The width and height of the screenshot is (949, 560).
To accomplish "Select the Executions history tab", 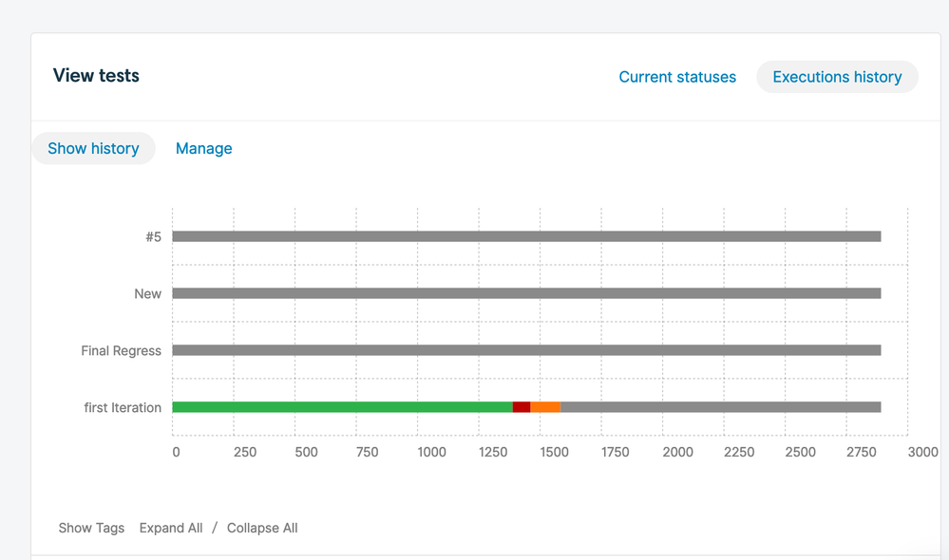I will (x=837, y=77).
